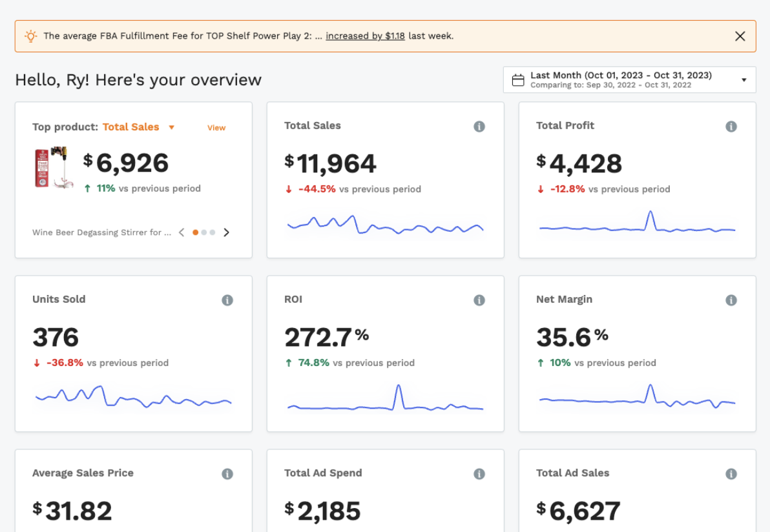Viewport: 770px width, 532px height.
Task: Open info tooltip for Net Margin
Action: (731, 300)
